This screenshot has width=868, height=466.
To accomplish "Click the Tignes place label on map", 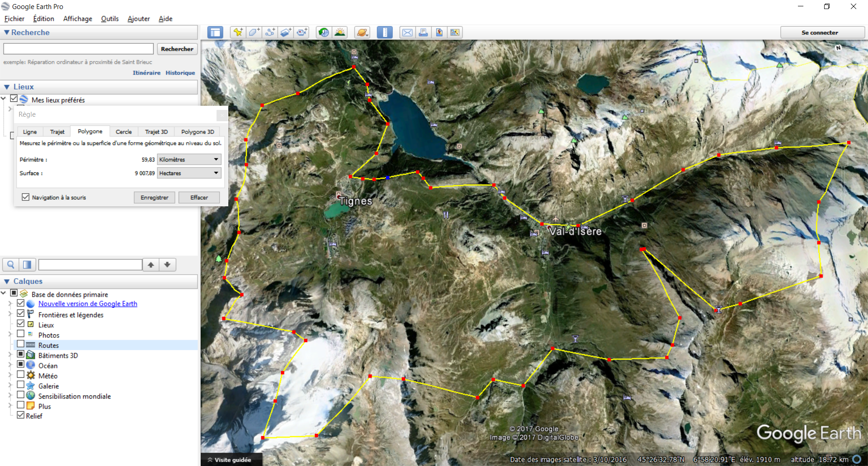I will (x=356, y=201).
